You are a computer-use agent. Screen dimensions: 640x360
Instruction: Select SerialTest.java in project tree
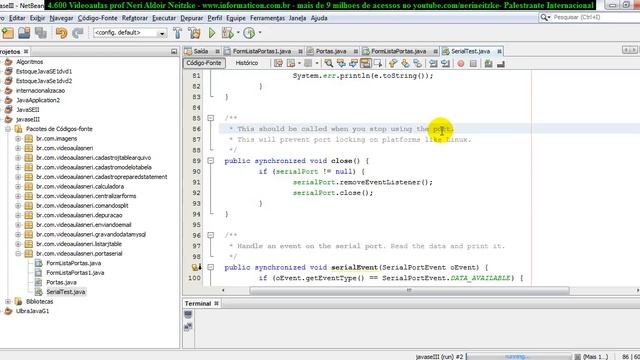pyautogui.click(x=66, y=292)
